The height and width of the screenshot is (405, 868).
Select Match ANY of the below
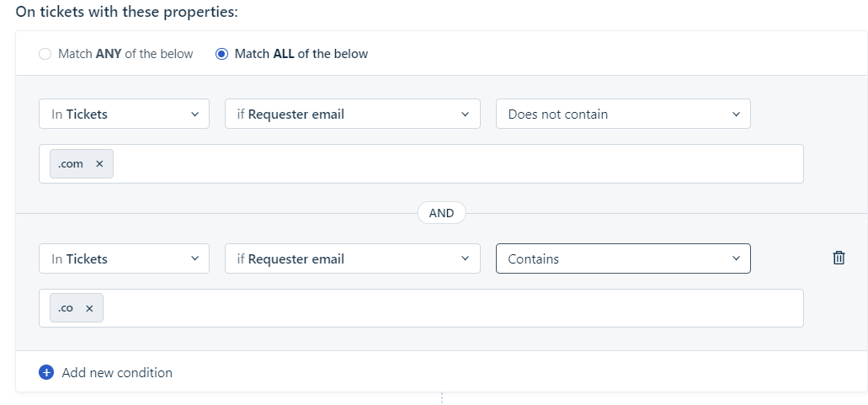click(45, 54)
